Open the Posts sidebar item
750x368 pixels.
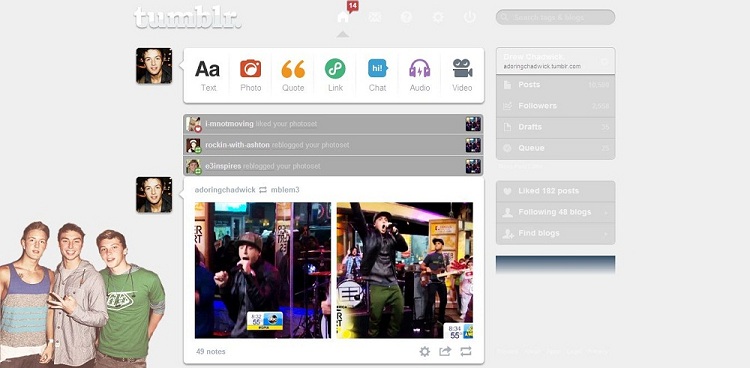[555, 85]
